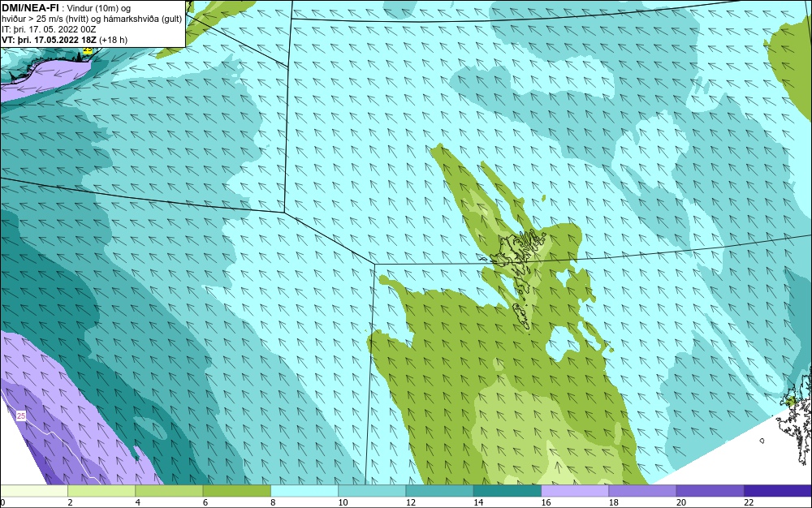Click the 4–6 m/s green legend swatch

pyautogui.click(x=170, y=491)
